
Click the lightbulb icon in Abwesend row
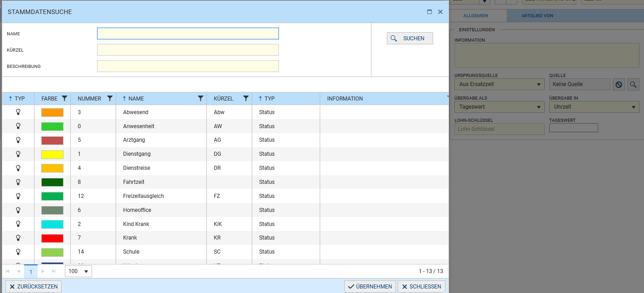18,112
